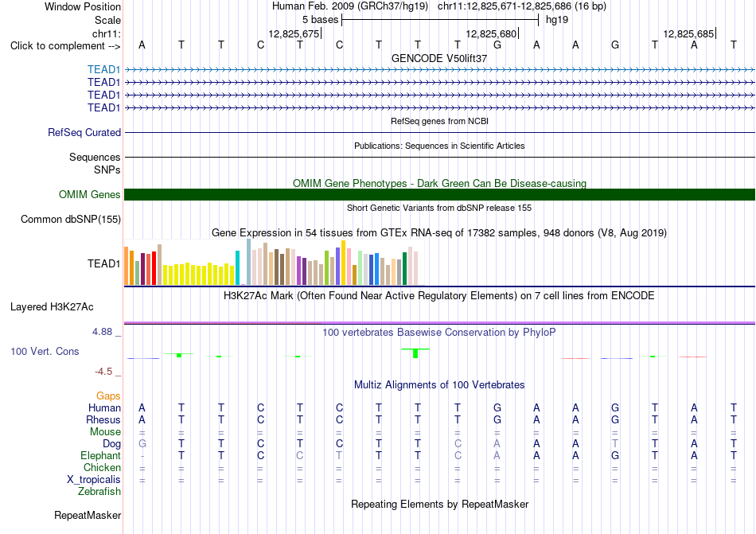Open the GENCODE V50lift37 track title
This screenshot has height=534, width=756.
click(x=439, y=58)
